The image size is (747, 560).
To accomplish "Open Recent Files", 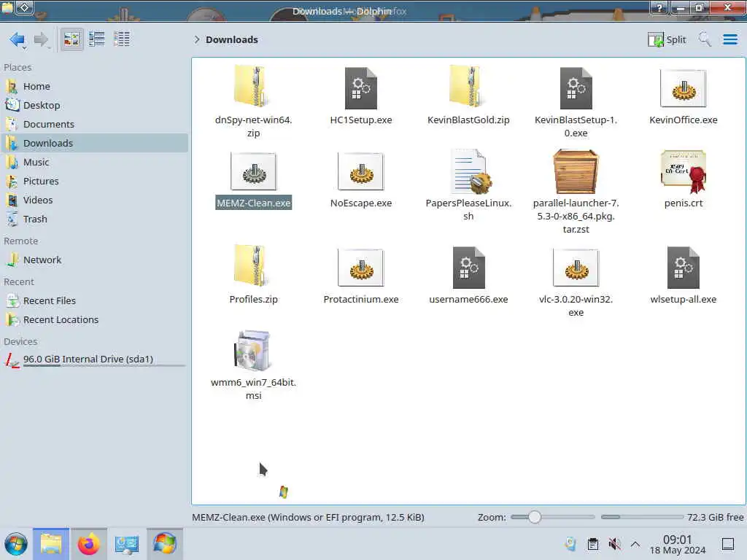I will coord(96,301).
